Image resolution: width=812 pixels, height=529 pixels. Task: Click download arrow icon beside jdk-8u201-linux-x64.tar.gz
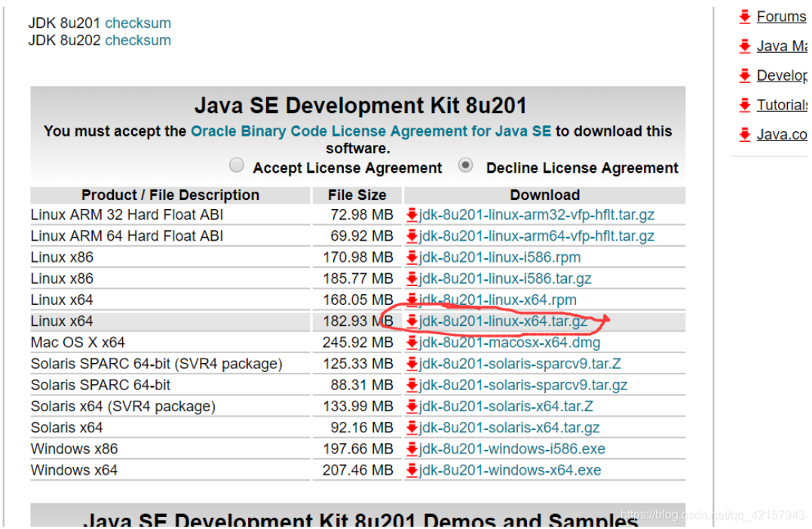[412, 321]
